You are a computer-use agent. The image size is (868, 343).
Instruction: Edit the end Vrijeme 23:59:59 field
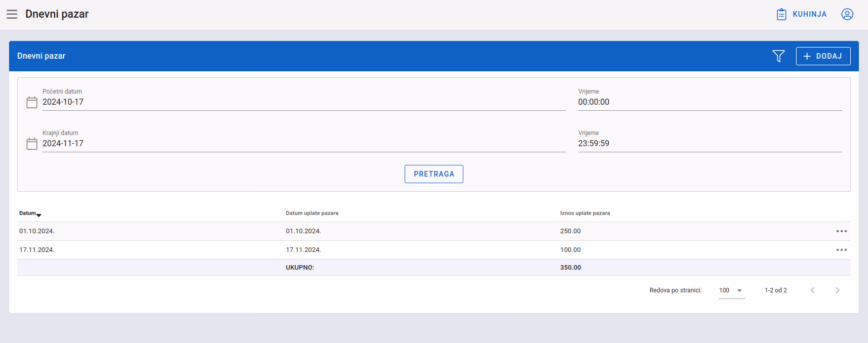(710, 144)
